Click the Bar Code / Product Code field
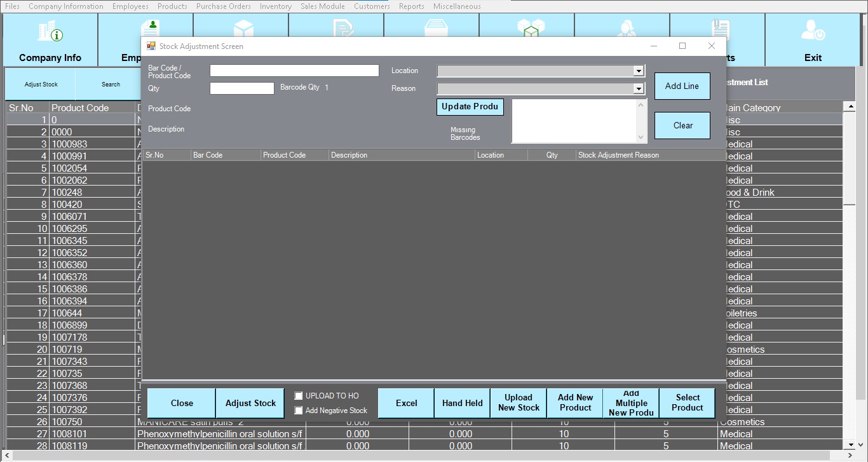This screenshot has height=462, width=868. (x=294, y=71)
